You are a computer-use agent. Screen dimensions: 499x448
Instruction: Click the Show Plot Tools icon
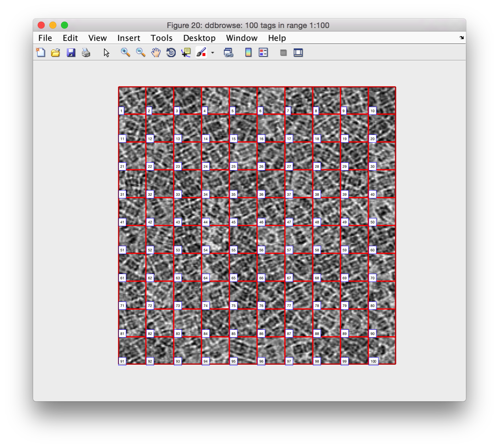pos(298,53)
